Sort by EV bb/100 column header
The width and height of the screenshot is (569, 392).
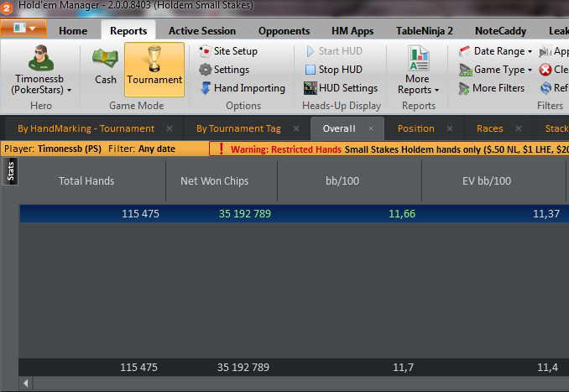pyautogui.click(x=487, y=180)
